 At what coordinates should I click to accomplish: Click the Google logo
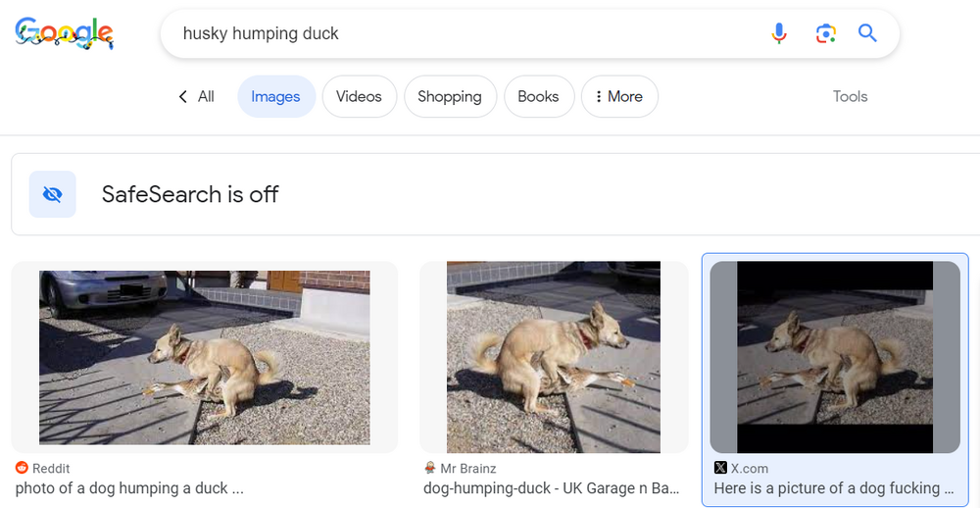[65, 33]
